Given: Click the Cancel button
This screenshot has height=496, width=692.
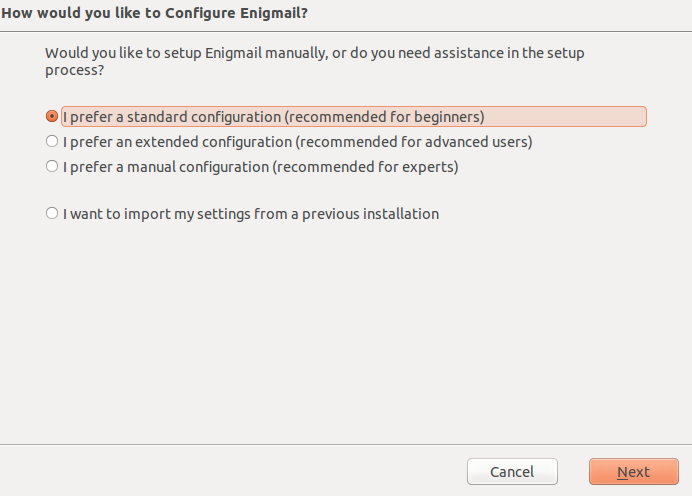Looking at the screenshot, I should [x=512, y=472].
